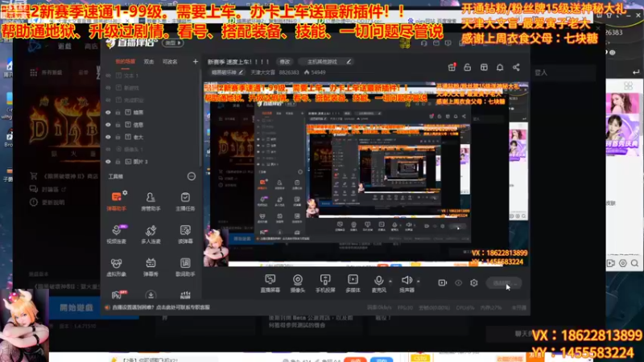
Task: Open the 弹幕助手 tool
Action: [116, 200]
